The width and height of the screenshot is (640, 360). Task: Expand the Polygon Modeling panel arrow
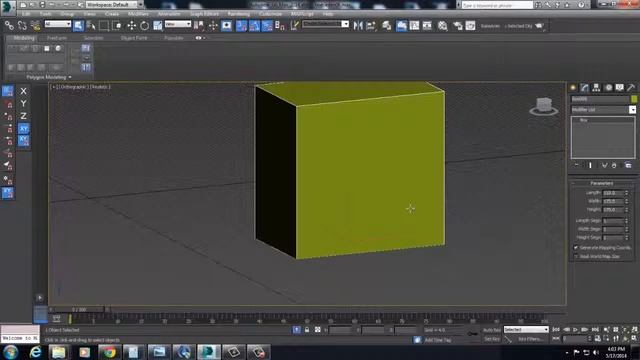[x=70, y=77]
